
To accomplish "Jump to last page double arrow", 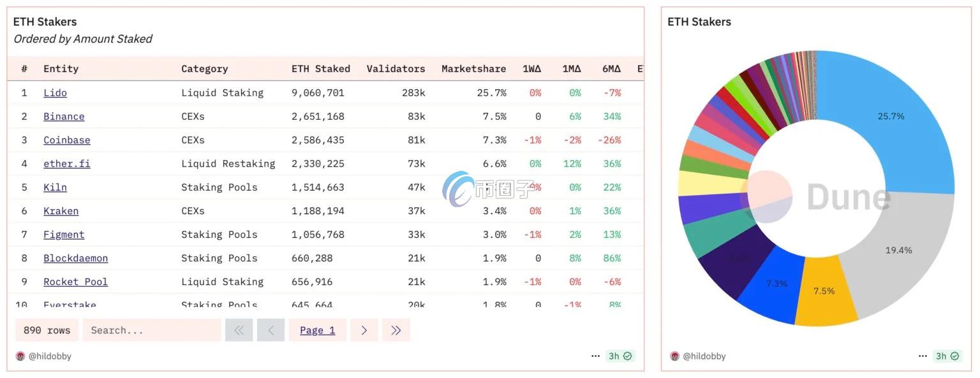I will pyautogui.click(x=396, y=330).
